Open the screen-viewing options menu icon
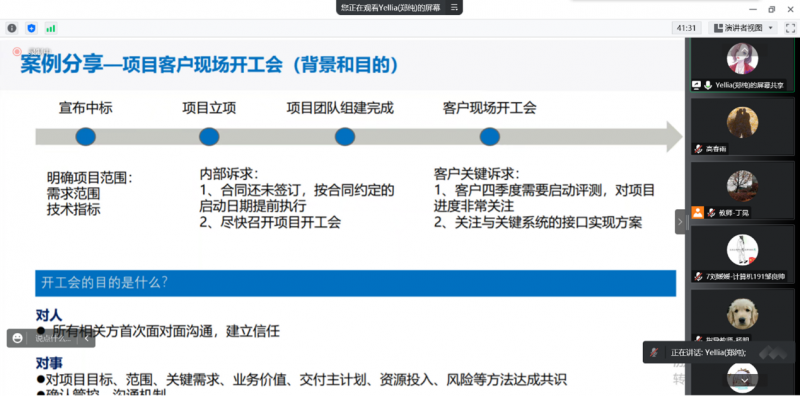This screenshot has width=800, height=396. 454,8
